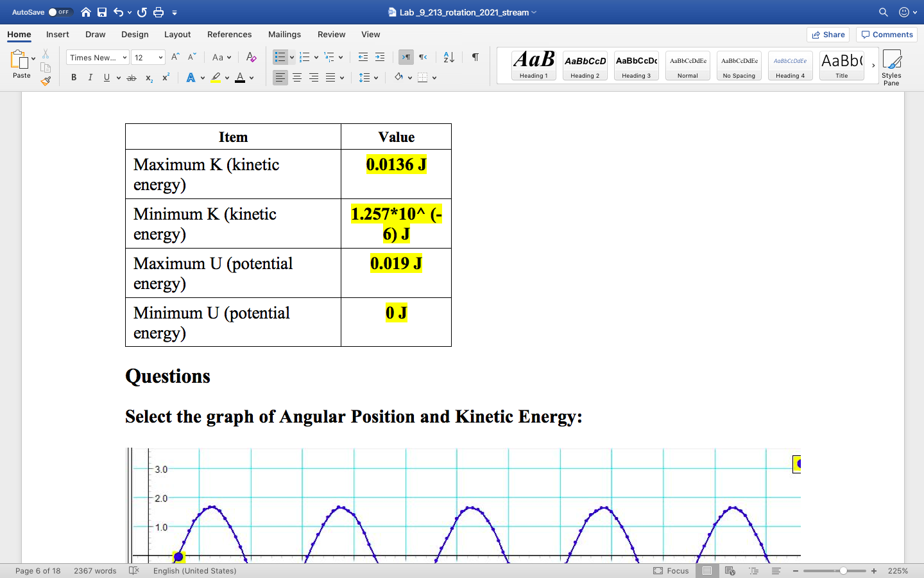Screen dimensions: 924x578
Task: Apply the Heading 2 style
Action: tap(585, 66)
